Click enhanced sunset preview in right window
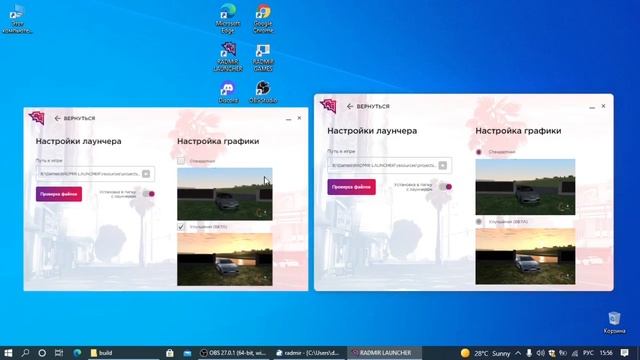The image size is (640, 360). pyautogui.click(x=525, y=256)
